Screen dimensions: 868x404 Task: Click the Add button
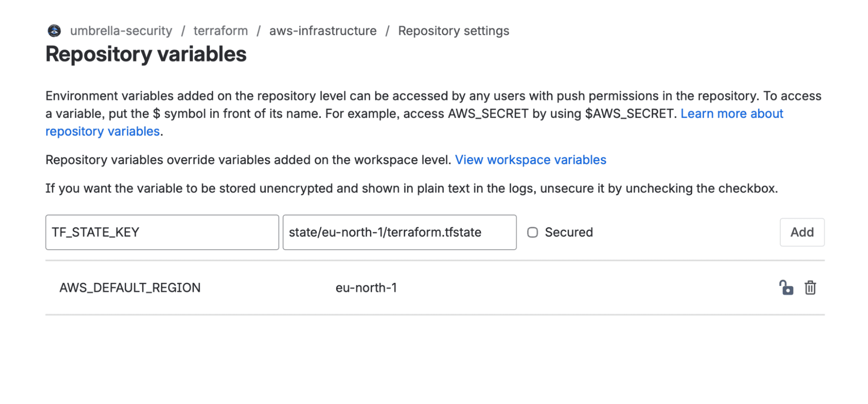(x=802, y=232)
